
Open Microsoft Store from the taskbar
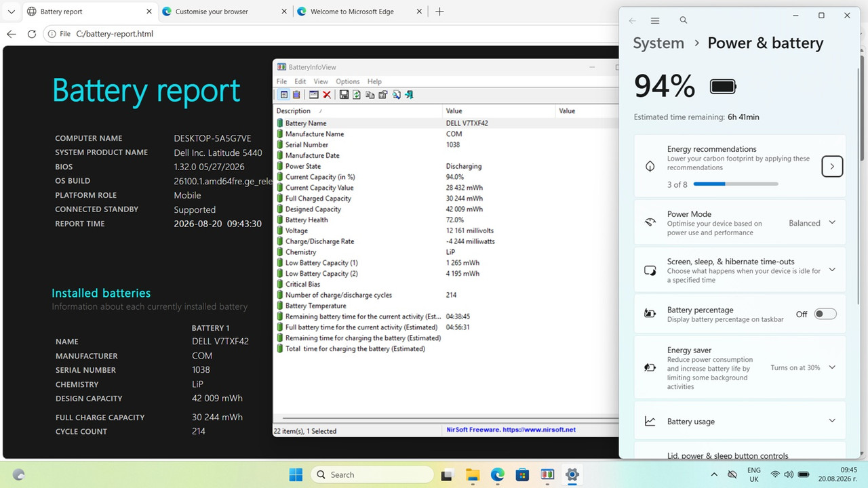click(x=522, y=474)
